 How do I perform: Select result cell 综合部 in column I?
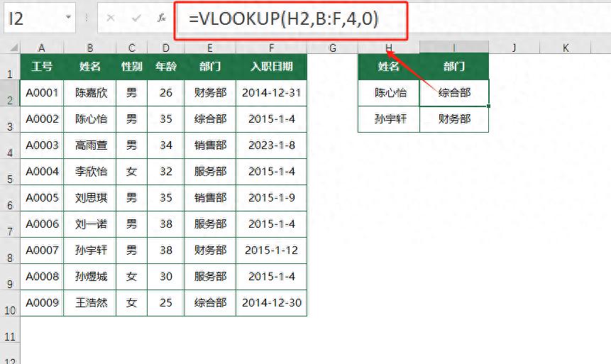click(454, 93)
